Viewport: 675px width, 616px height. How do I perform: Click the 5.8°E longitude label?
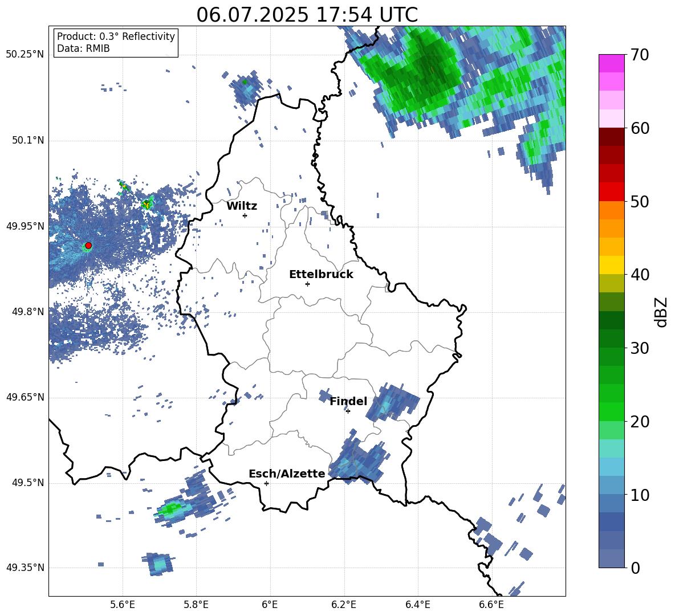coord(196,605)
